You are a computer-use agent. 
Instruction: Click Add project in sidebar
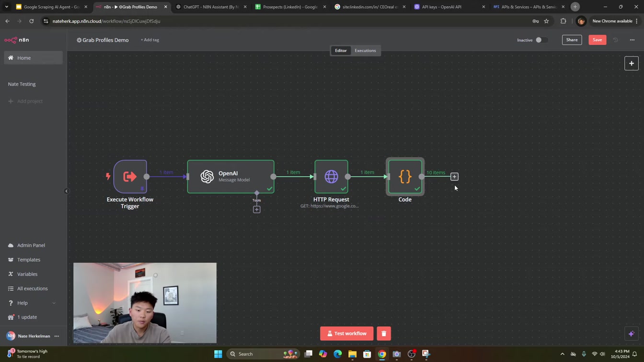25,102
